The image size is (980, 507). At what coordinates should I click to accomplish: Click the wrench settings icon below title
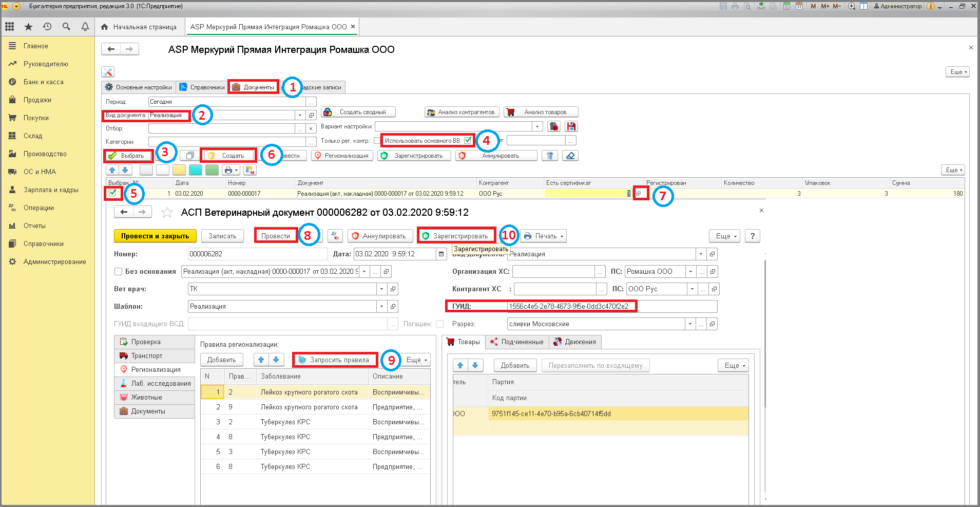(x=108, y=72)
